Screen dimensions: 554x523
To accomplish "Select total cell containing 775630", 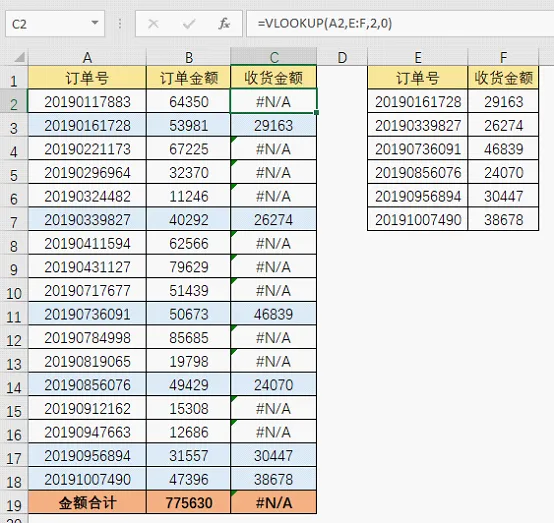I will tap(189, 503).
